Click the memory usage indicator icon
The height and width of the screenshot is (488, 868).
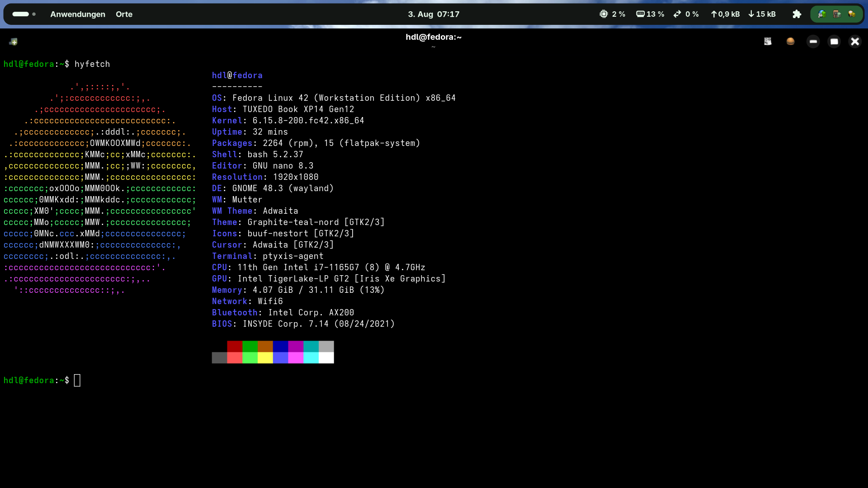[x=640, y=14]
